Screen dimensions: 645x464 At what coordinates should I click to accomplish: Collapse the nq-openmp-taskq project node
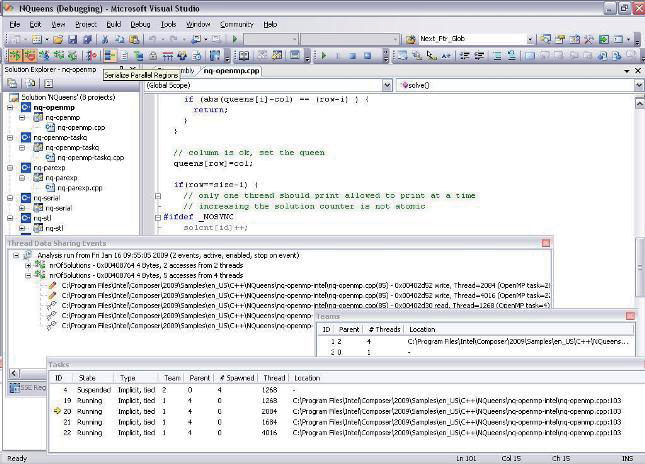point(10,137)
